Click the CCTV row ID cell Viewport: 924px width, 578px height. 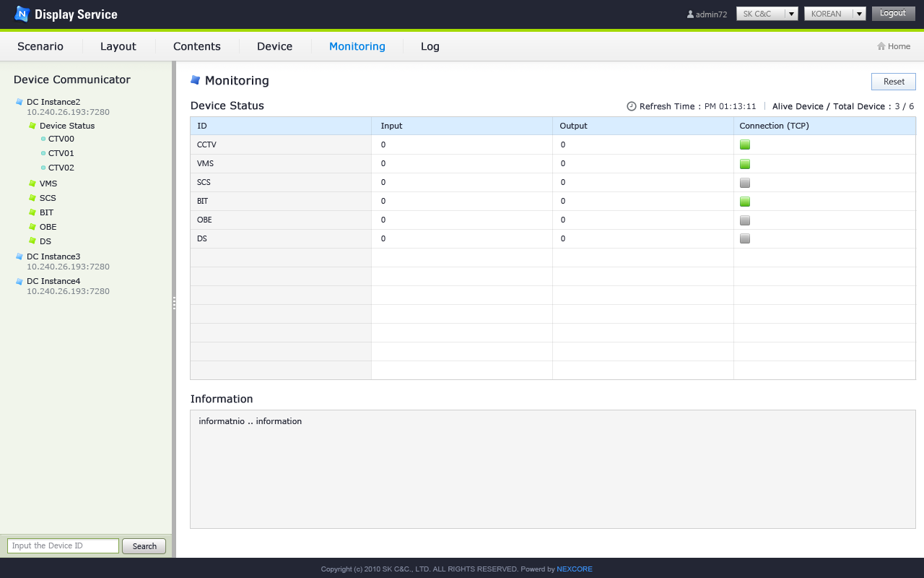[x=281, y=144]
